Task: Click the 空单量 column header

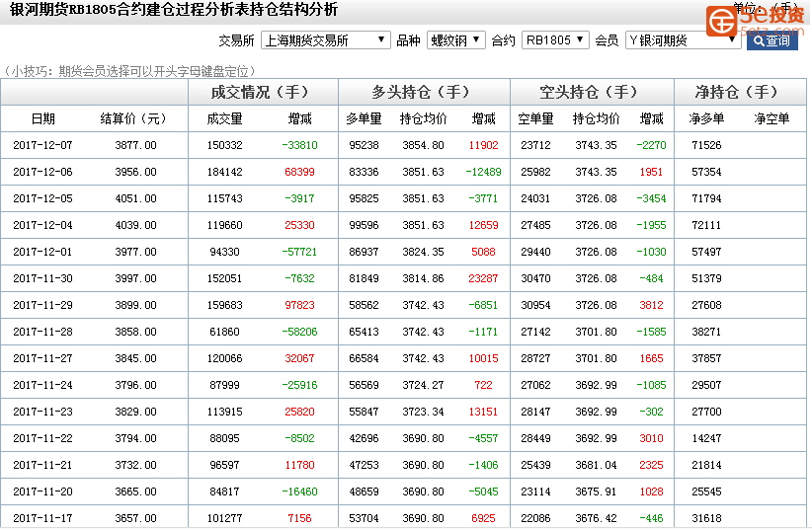Action: [x=535, y=119]
